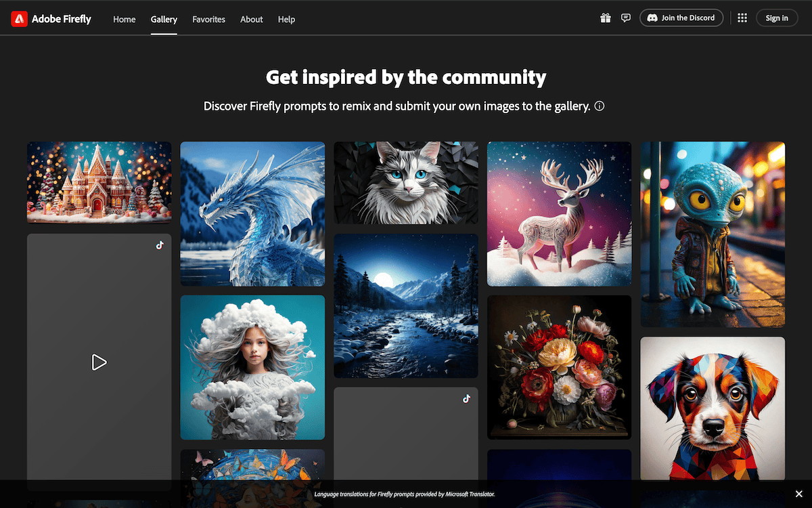This screenshot has height=508, width=812.
Task: Click the Adobe Firefly logo icon
Action: coord(19,19)
